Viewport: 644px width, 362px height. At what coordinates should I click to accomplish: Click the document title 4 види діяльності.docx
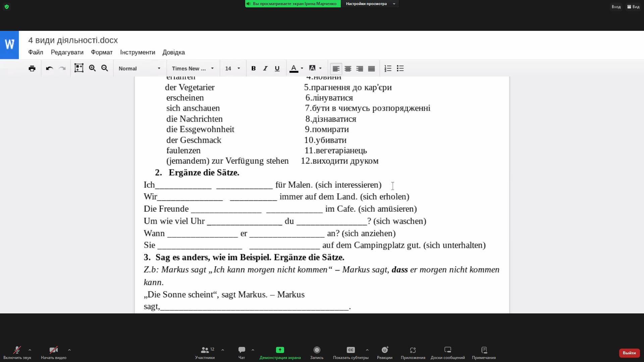point(73,40)
